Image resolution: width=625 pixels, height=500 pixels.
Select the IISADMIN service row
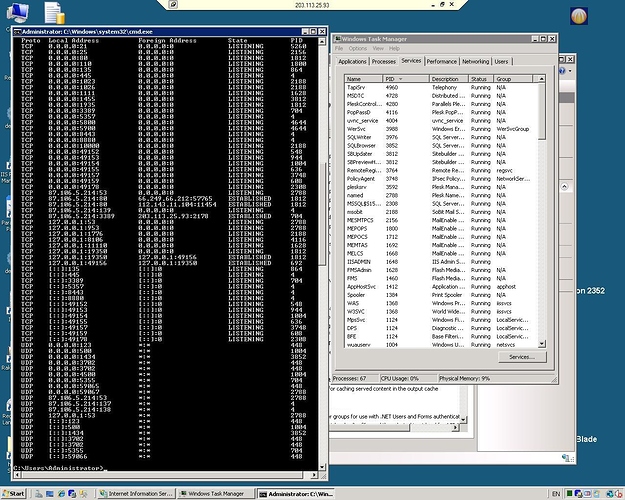(x=441, y=262)
